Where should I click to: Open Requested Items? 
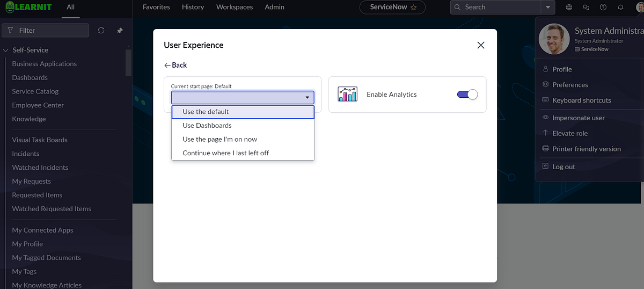pyautogui.click(x=37, y=195)
